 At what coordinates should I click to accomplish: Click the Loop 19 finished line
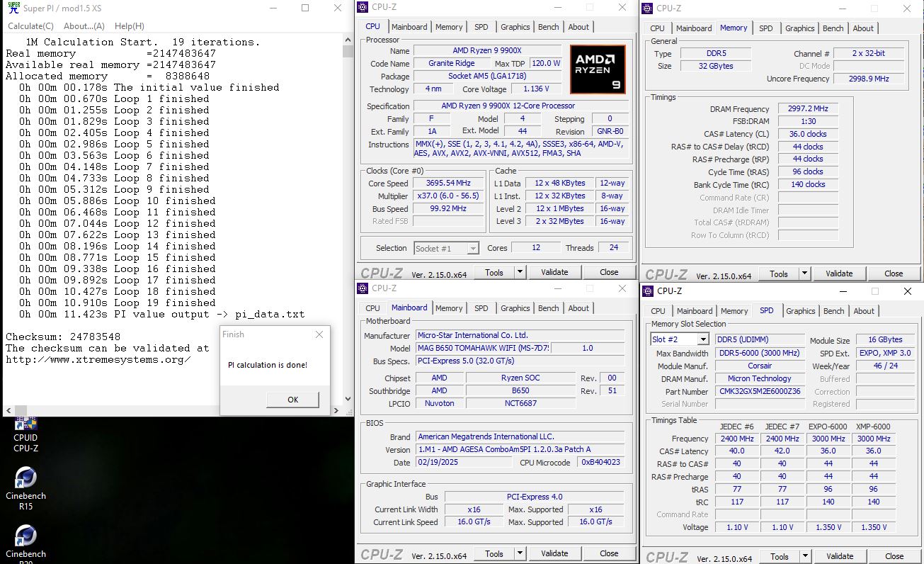tap(118, 303)
